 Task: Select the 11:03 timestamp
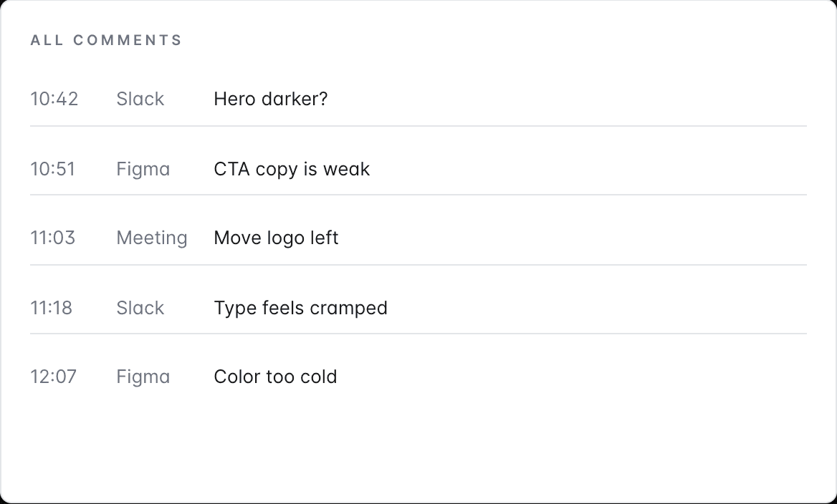(x=53, y=238)
